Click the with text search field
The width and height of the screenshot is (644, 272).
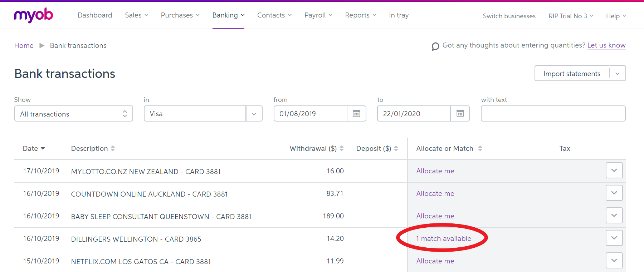coord(553,114)
